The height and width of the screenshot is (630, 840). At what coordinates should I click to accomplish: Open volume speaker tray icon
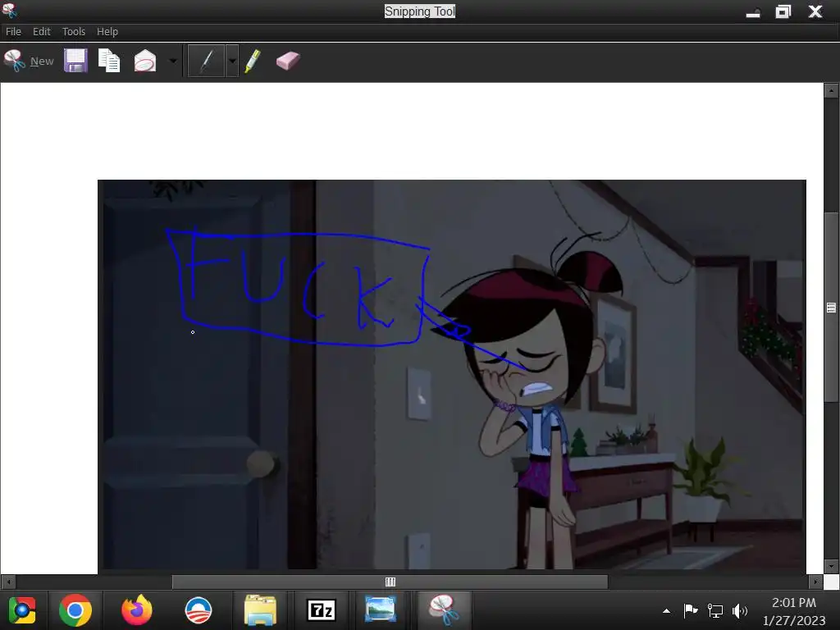(740, 610)
